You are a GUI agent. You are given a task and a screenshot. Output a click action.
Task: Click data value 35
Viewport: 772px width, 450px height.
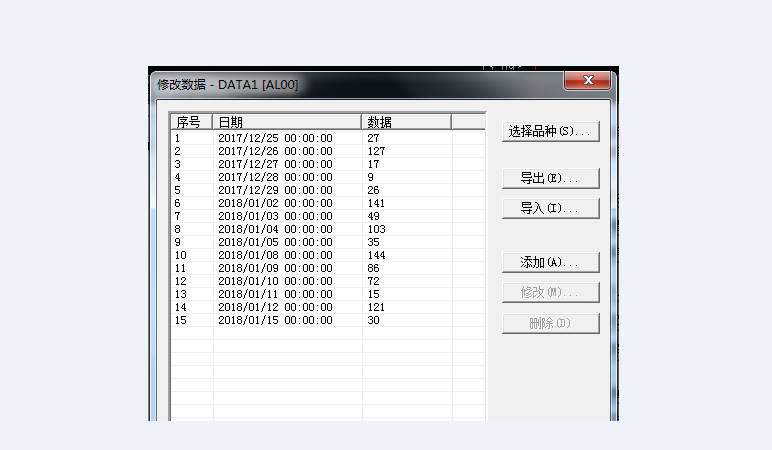click(x=373, y=242)
